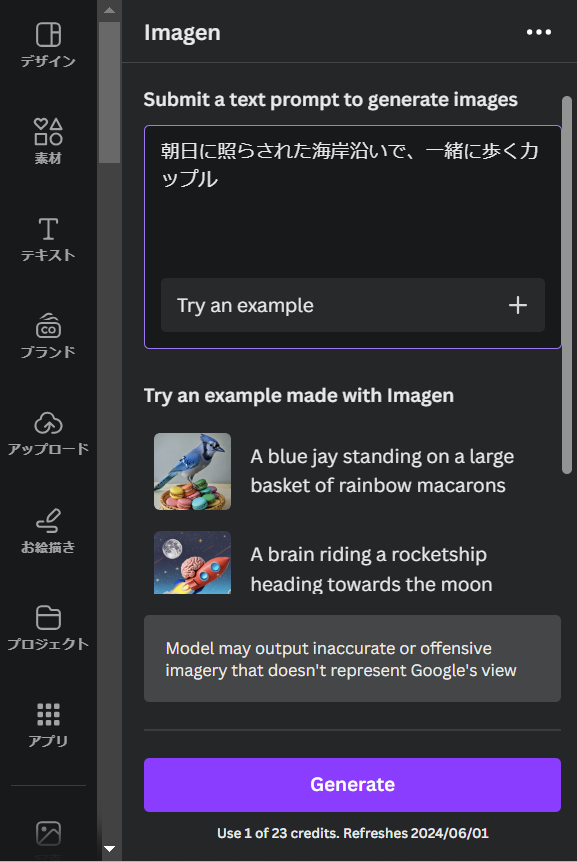Viewport: 577px width, 862px height.
Task: Click the Imagen panel scrollbar thumb
Action: click(x=567, y=285)
